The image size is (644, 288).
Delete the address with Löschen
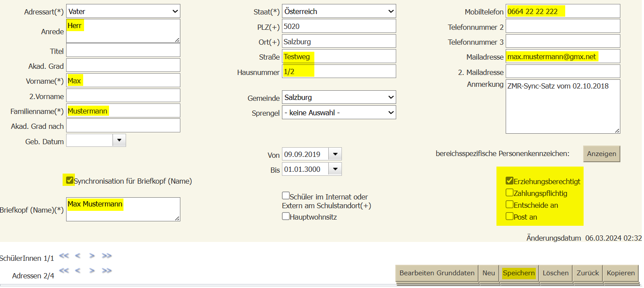556,273
